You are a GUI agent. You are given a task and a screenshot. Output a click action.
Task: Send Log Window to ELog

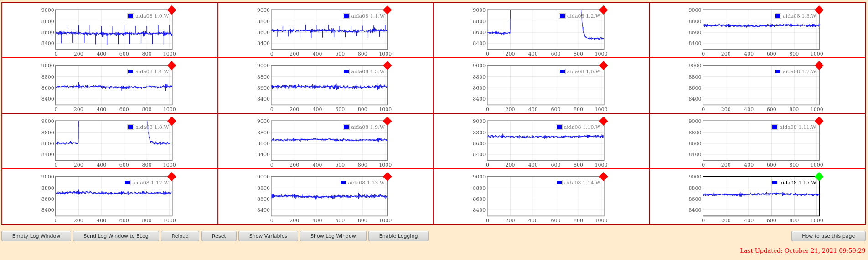(x=116, y=236)
